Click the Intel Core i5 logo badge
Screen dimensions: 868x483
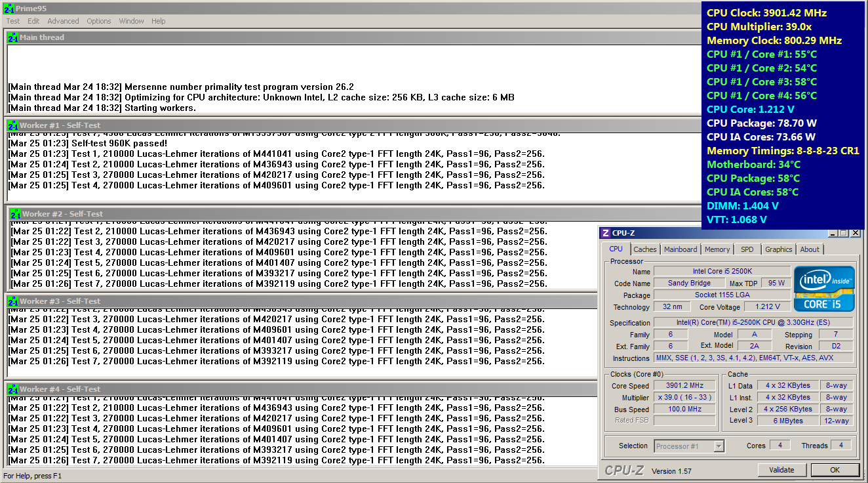coord(824,289)
